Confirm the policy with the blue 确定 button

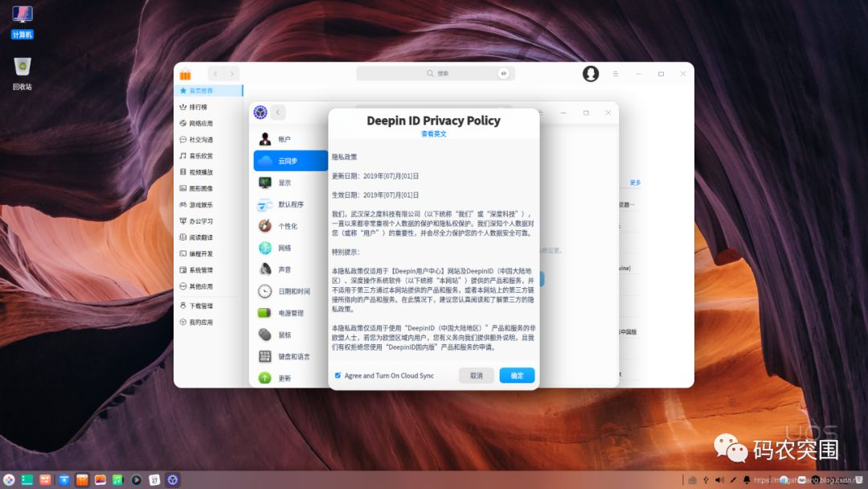coord(517,376)
